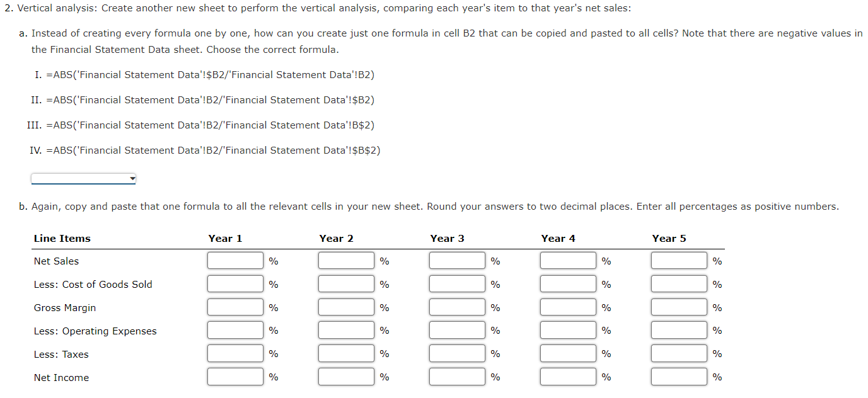Click the Net Sales Year 5 input field
This screenshot has height=398, width=868.
679,261
